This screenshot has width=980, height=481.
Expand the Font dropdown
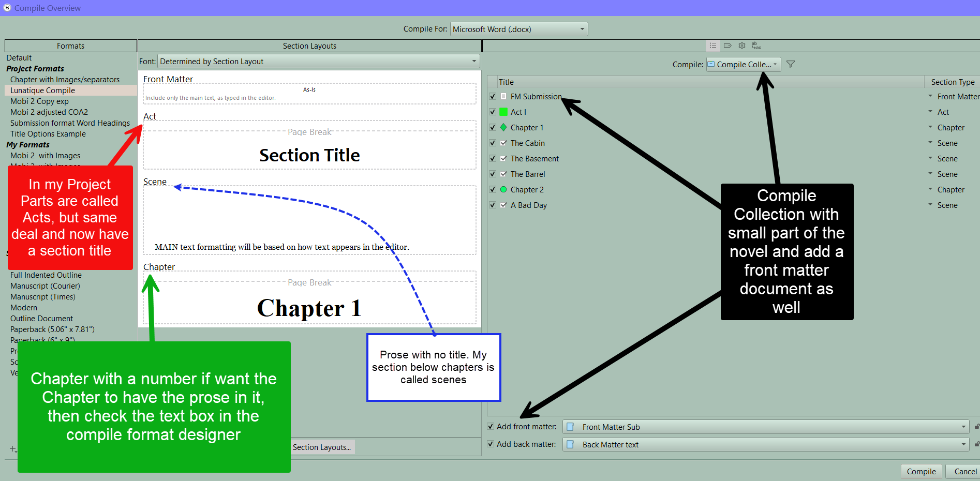click(318, 62)
